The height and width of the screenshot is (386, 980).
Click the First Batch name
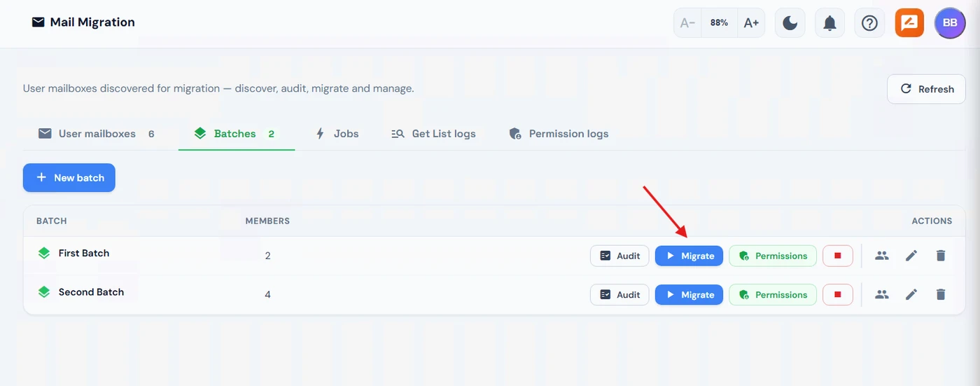click(x=84, y=253)
